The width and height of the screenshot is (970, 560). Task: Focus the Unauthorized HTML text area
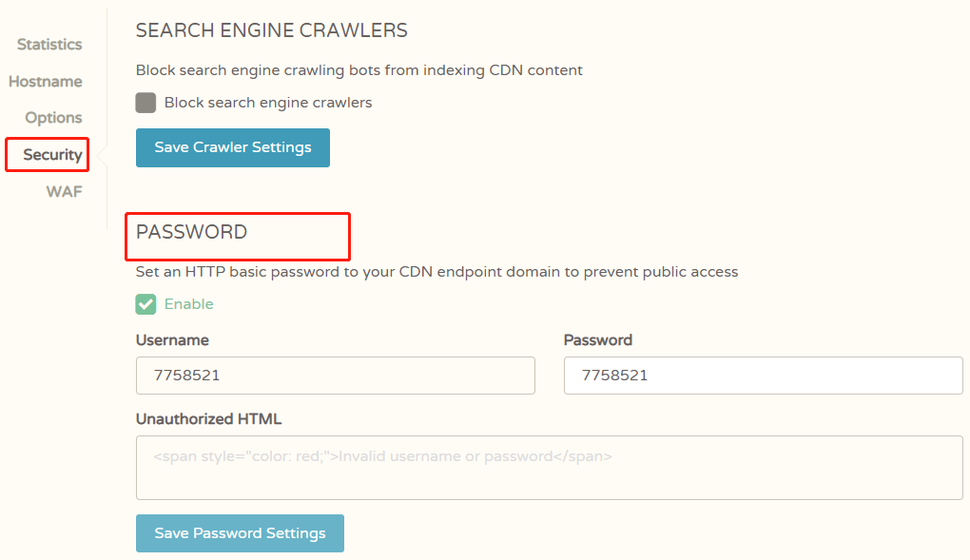point(549,468)
